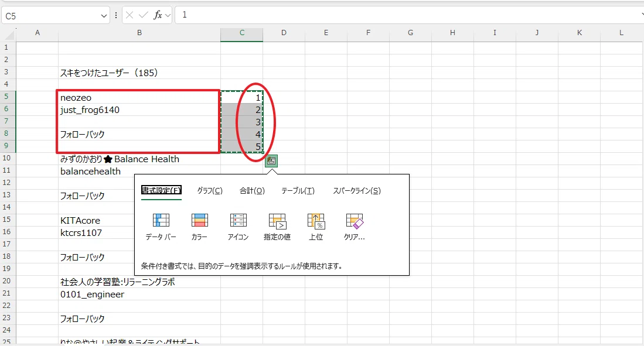644x346 pixels.
Task: Select row 1 header
Action: click(x=6, y=47)
